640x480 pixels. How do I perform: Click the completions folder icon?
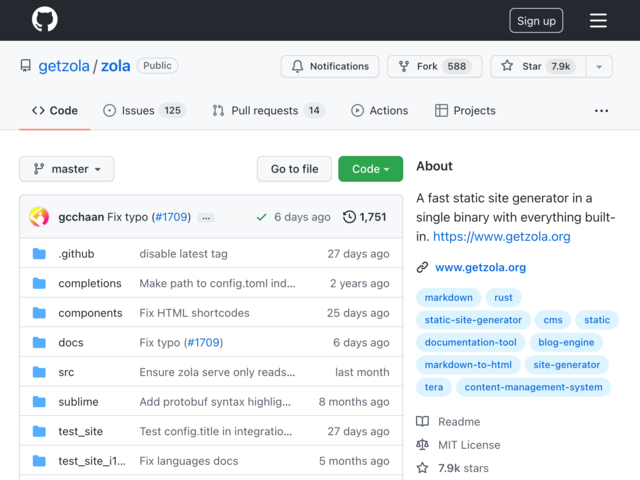click(x=39, y=283)
